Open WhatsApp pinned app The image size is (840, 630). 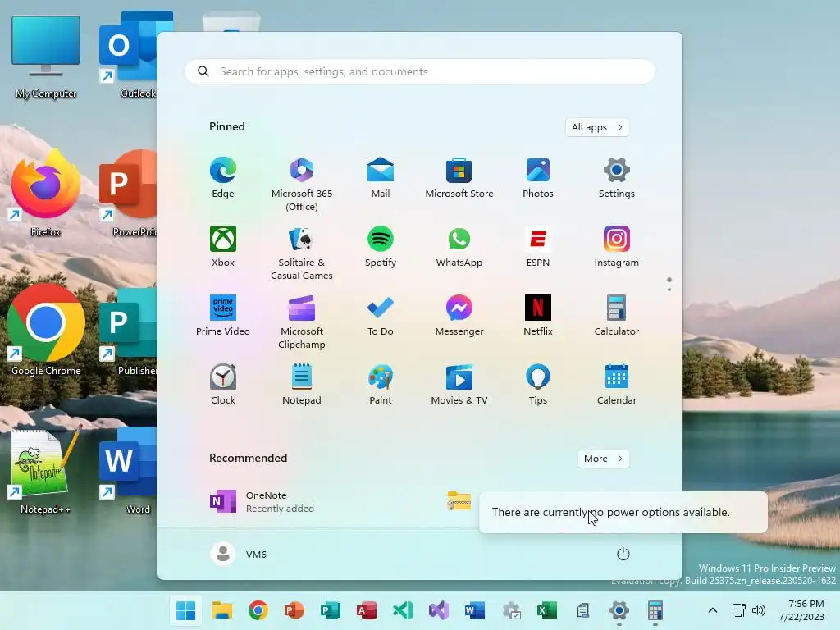[x=459, y=247]
